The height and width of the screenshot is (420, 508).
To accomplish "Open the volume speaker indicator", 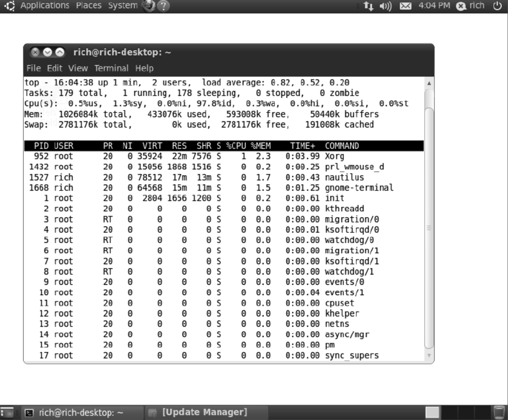I will pyautogui.click(x=386, y=6).
